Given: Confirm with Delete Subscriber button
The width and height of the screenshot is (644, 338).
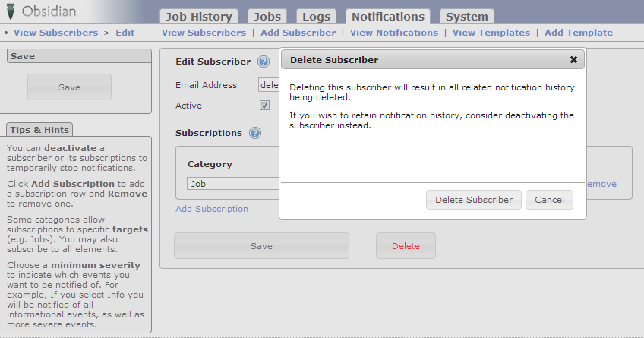Looking at the screenshot, I should (x=473, y=200).
